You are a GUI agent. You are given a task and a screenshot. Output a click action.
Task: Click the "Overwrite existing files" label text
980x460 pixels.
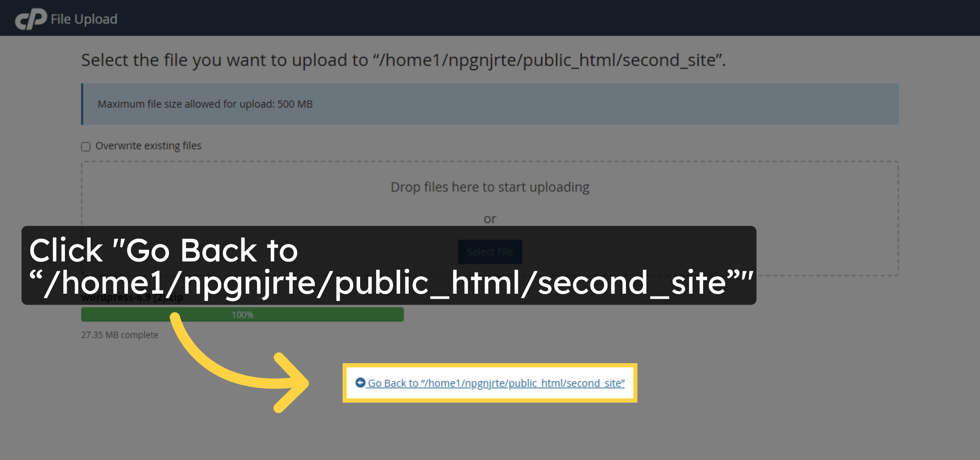point(148,146)
